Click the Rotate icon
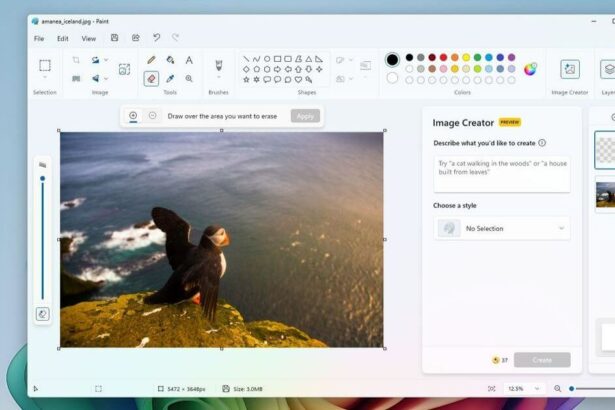615x410 pixels. tap(95, 60)
